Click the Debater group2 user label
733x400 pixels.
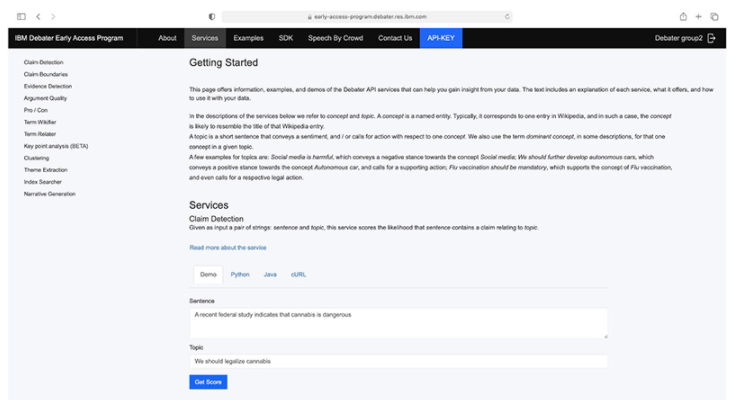click(x=679, y=38)
